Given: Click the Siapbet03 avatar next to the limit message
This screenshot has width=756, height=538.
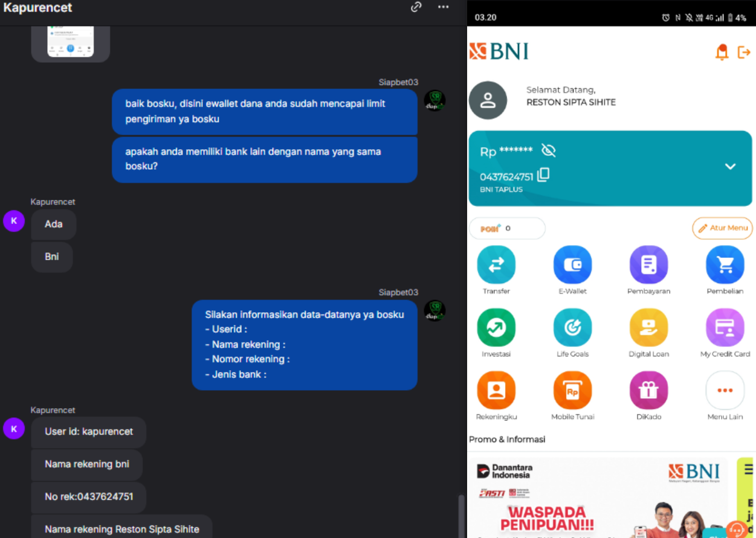Looking at the screenshot, I should 435,100.
